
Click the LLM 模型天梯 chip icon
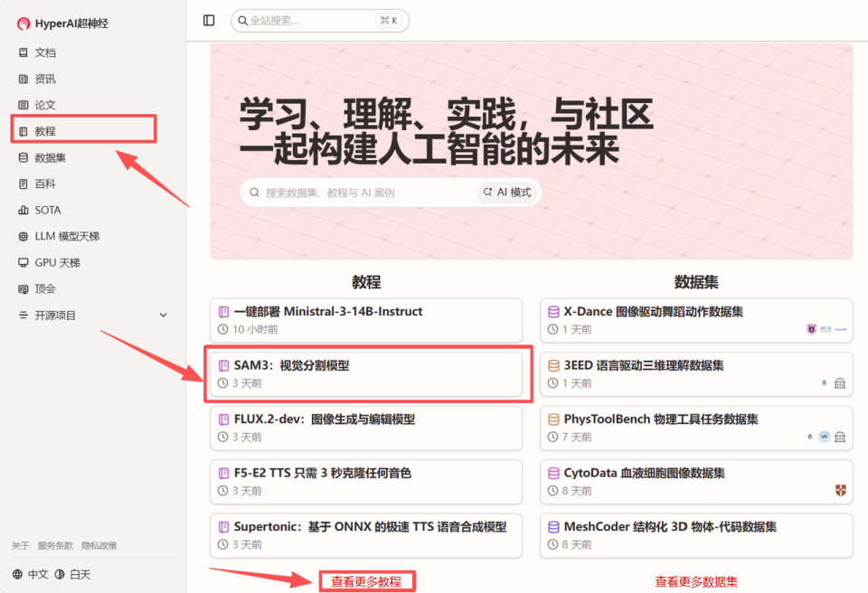[24, 237]
